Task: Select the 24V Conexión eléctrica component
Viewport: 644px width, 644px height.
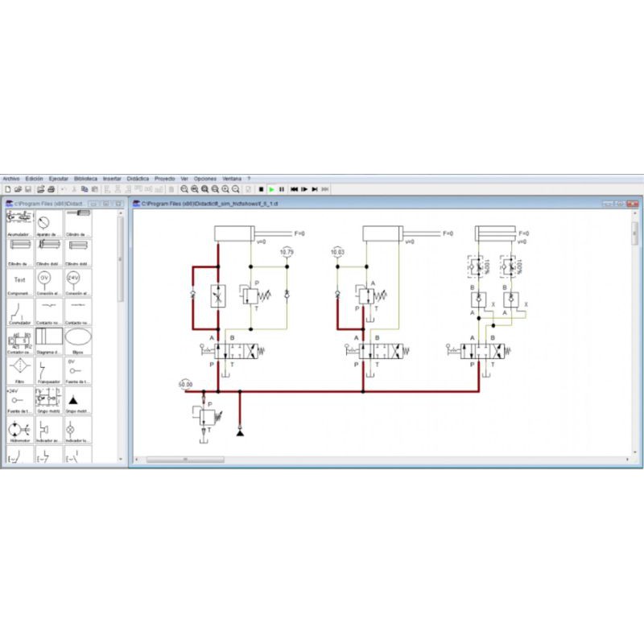Action: 78,283
